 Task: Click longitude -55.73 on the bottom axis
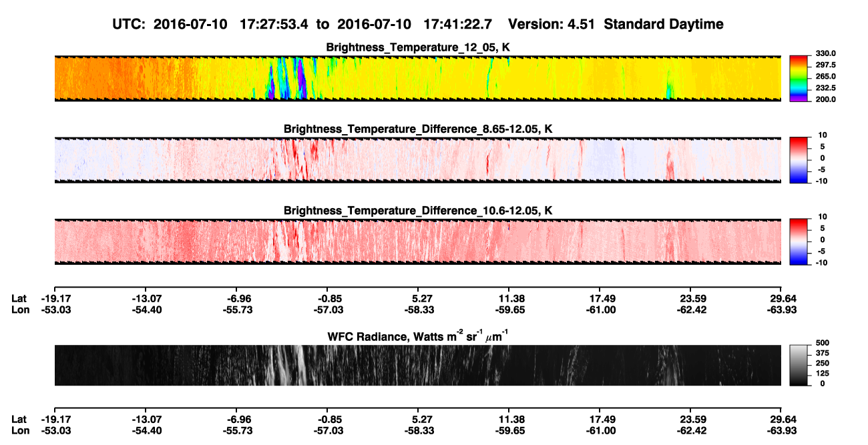tap(238, 430)
